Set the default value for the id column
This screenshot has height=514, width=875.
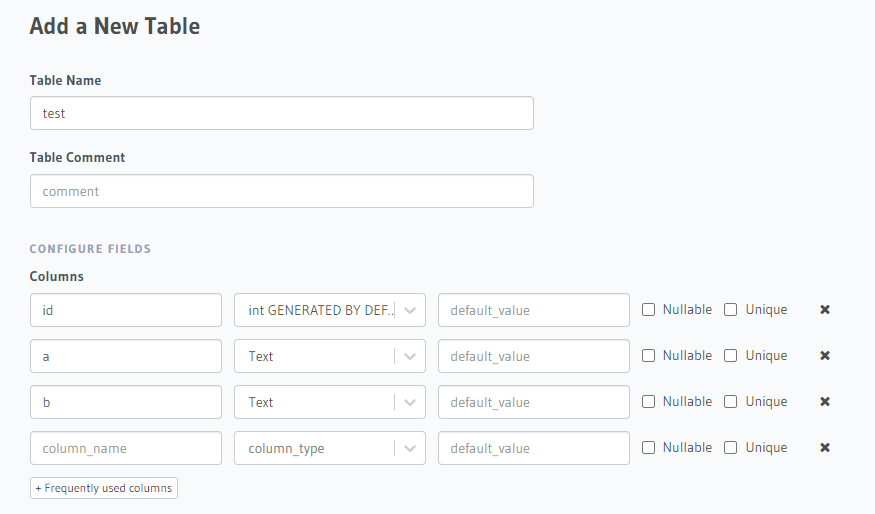(534, 310)
